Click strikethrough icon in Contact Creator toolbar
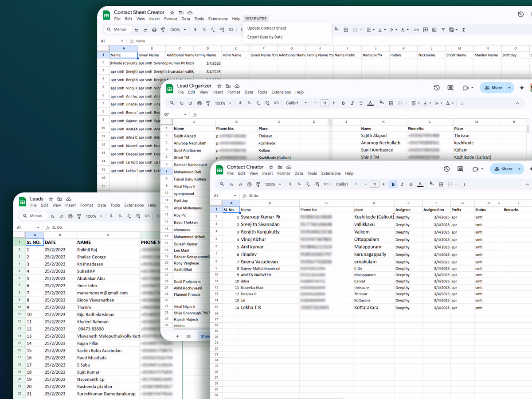Image resolution: width=532 pixels, height=399 pixels. (411, 184)
